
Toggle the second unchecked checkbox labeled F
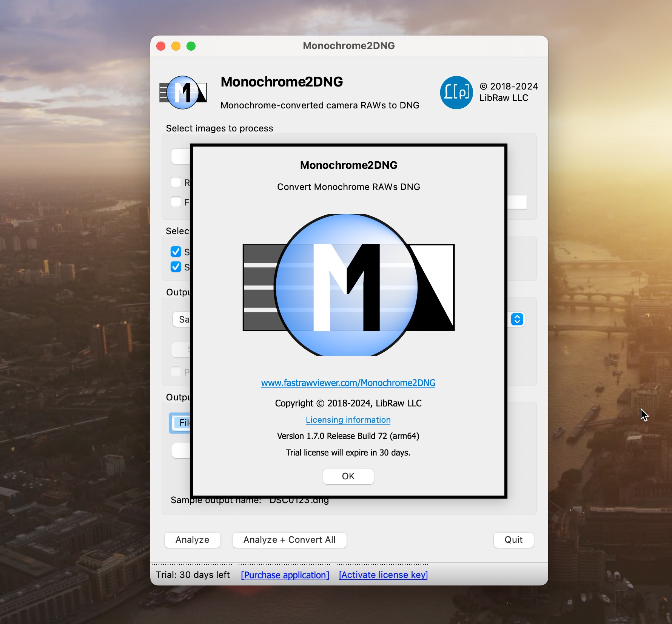pyautogui.click(x=176, y=202)
